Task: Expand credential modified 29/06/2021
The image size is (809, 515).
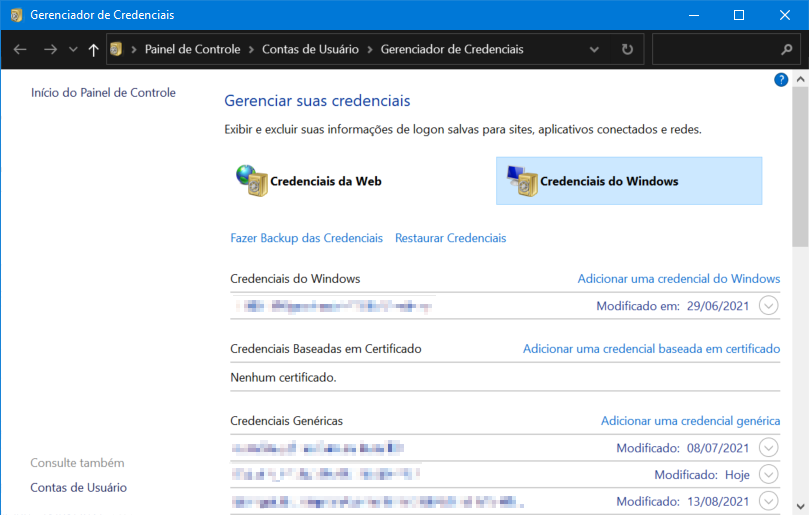Action: [768, 305]
